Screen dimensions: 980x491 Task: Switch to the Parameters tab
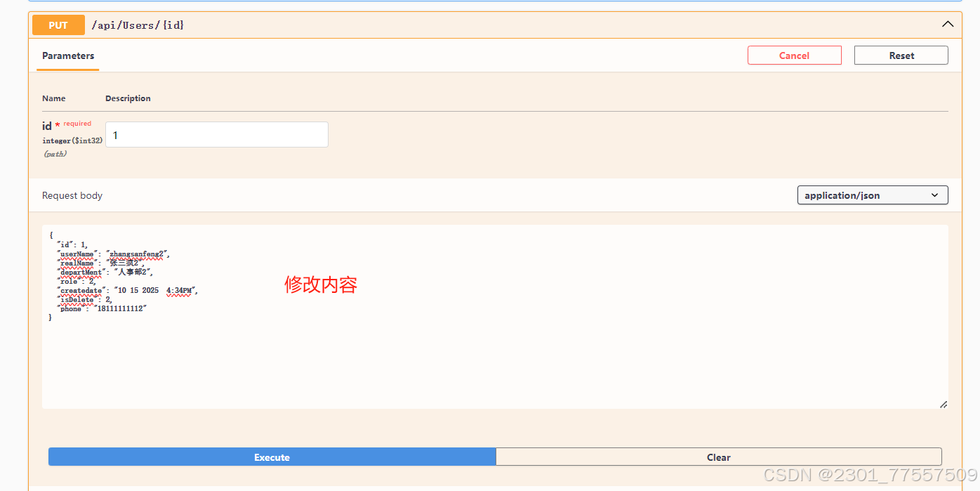click(67, 55)
